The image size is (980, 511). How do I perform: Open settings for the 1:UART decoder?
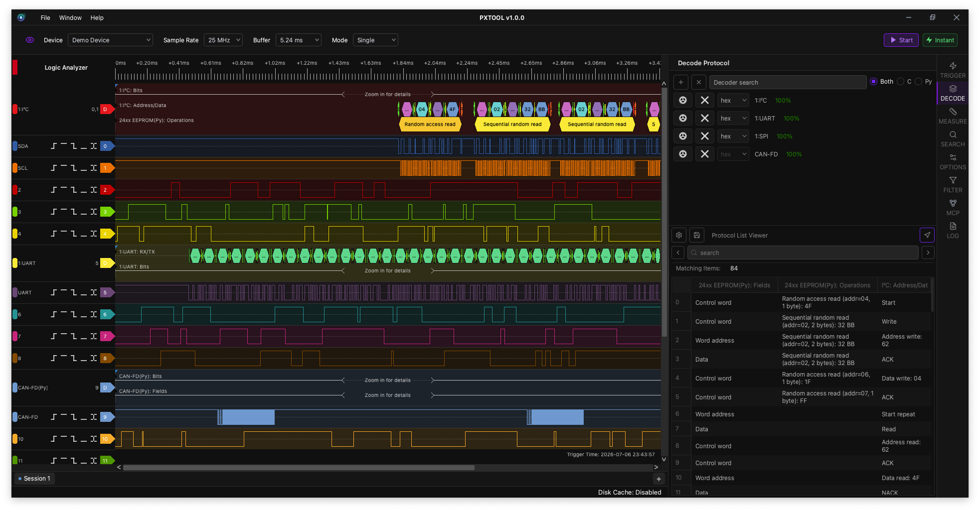(x=683, y=118)
